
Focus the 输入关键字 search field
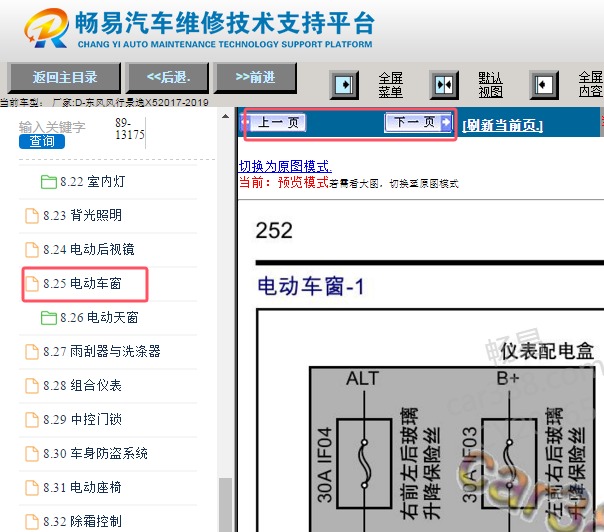click(52, 127)
